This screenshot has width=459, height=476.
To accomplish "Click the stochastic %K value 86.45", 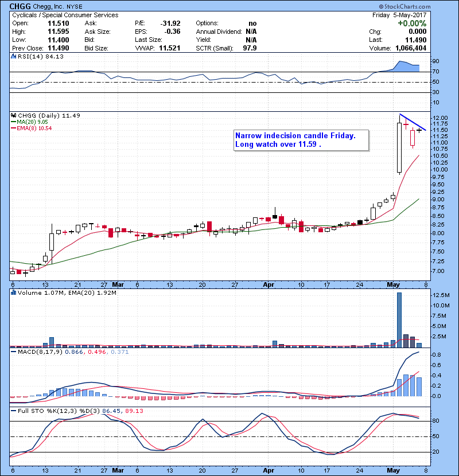I will (111, 411).
